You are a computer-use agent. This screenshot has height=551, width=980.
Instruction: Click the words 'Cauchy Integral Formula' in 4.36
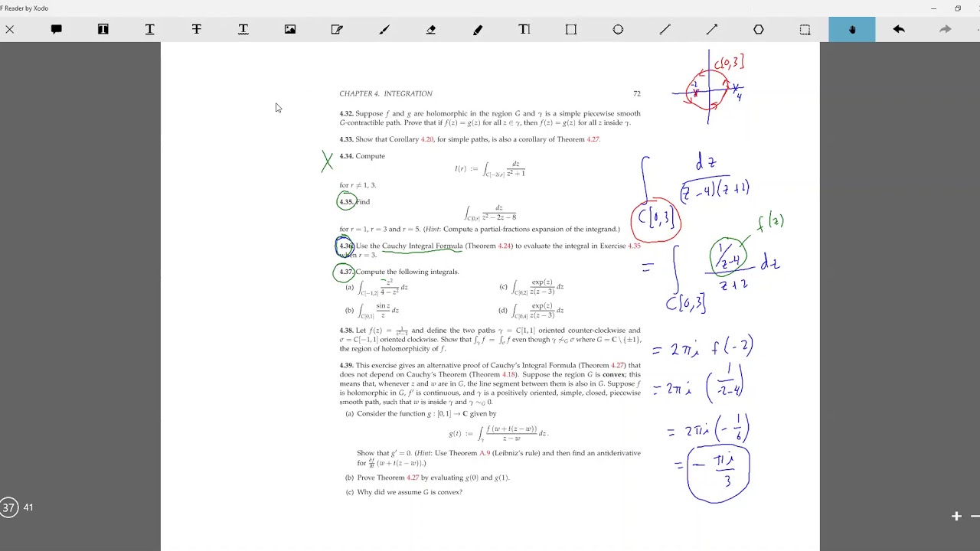(x=423, y=246)
